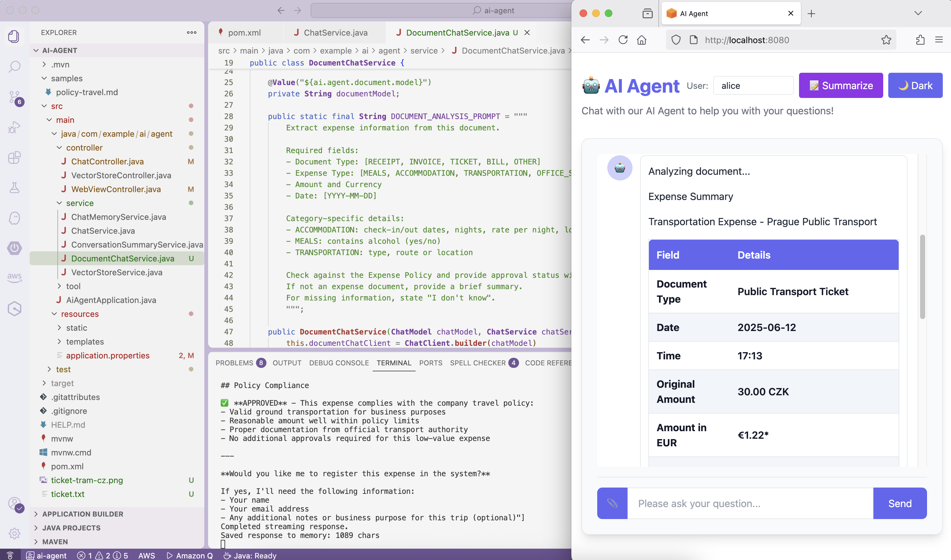Screen dimensions: 951x560
Task: Reload the browser page
Action: [623, 40]
